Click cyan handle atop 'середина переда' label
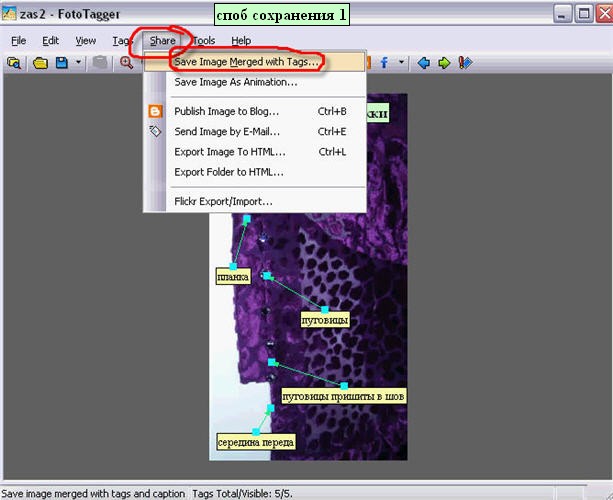 click(256, 431)
